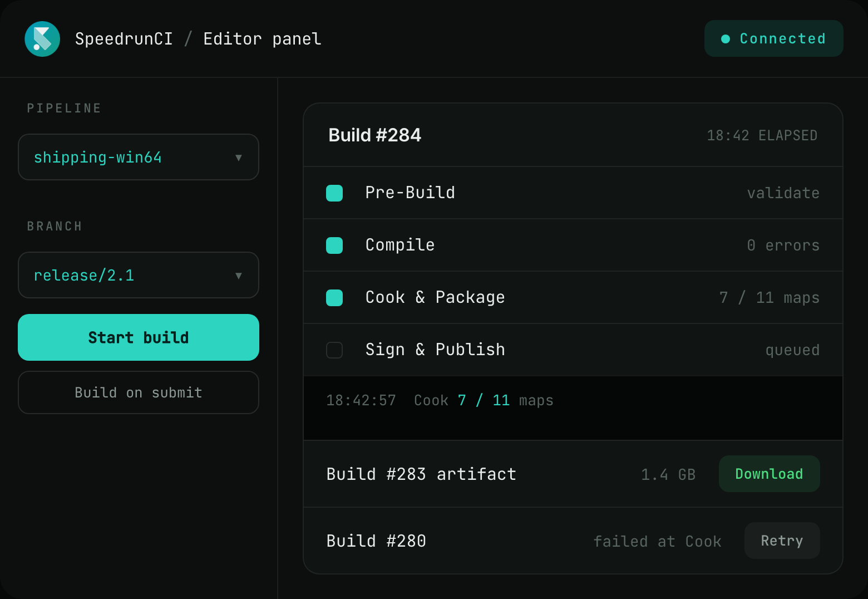Click the Pre-Build stage label
This screenshot has height=599, width=868.
pos(410,193)
